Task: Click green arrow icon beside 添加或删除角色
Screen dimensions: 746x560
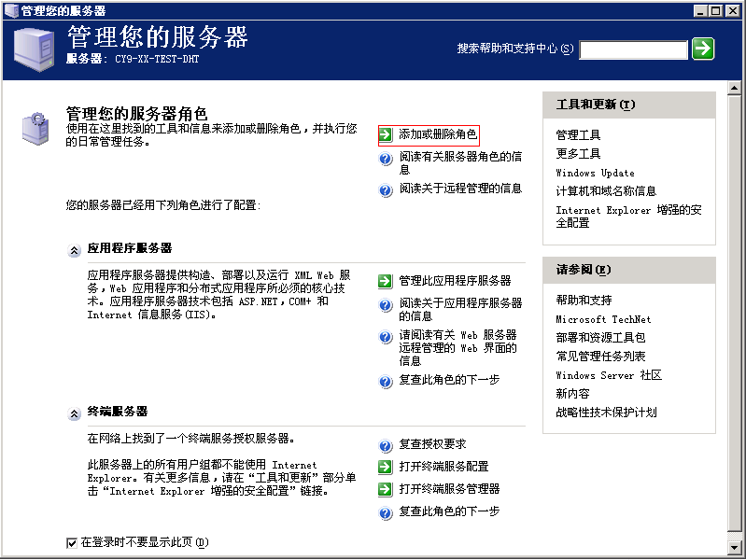Action: click(386, 134)
